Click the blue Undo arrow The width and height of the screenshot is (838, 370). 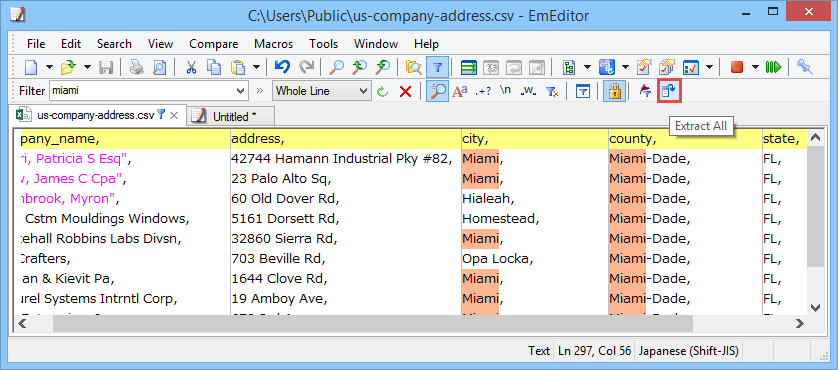coord(282,67)
